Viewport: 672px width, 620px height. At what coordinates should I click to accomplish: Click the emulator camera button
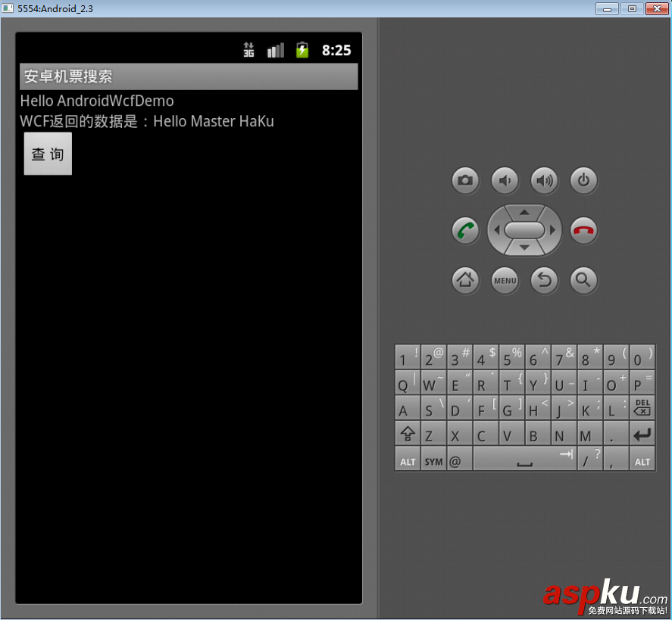point(465,180)
